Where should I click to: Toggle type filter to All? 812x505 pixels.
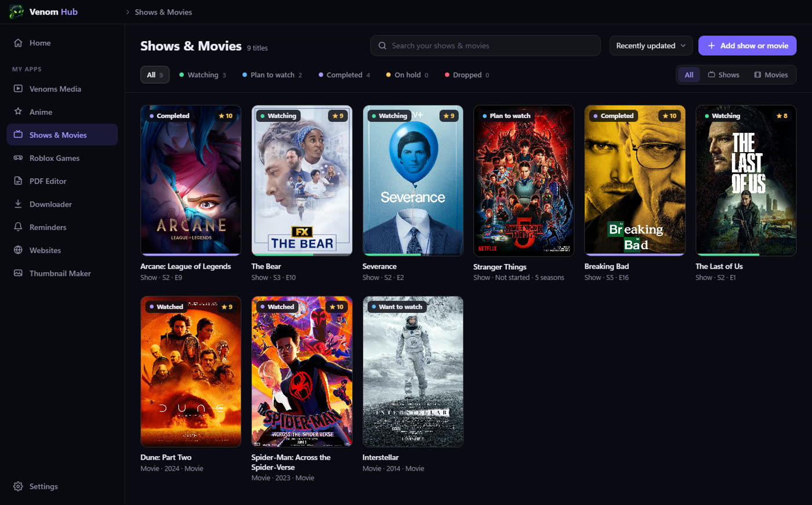point(689,75)
